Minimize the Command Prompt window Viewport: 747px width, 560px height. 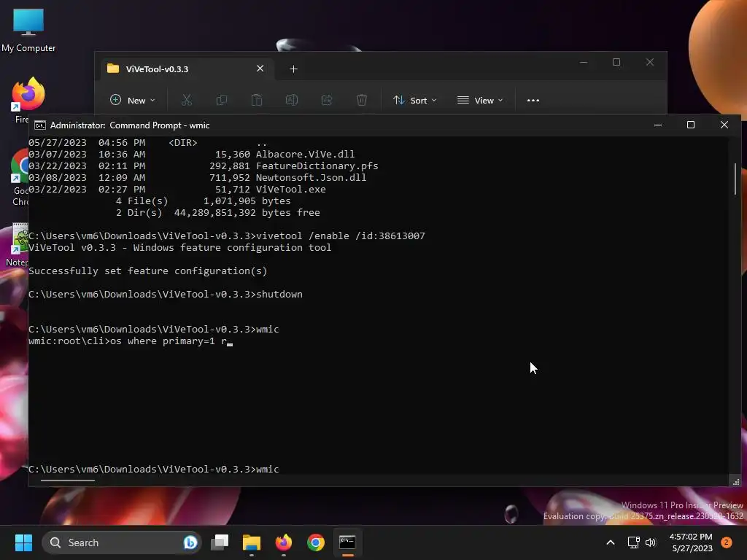point(658,125)
